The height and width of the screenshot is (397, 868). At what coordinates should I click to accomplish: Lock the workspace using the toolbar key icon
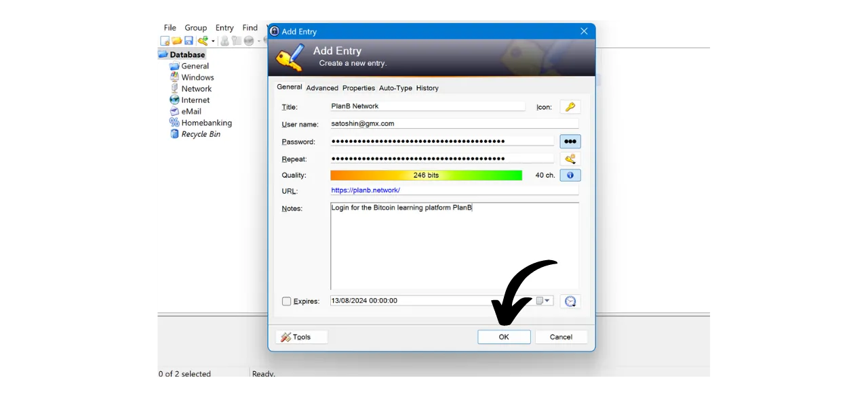point(203,41)
